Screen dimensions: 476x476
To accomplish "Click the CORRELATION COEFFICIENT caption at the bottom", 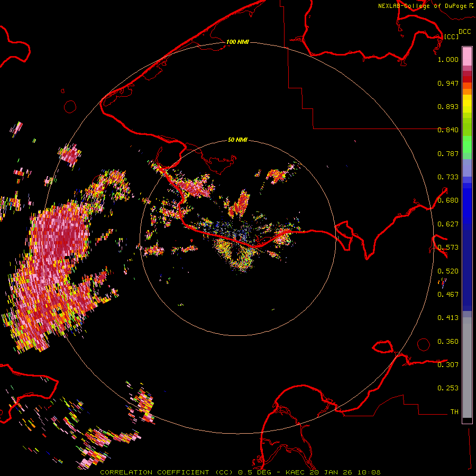I will coord(240,472).
